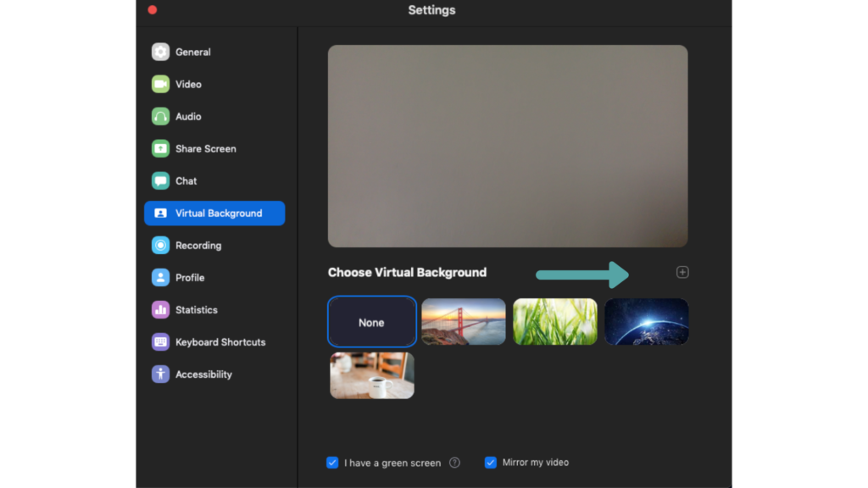Choose the None background option
Screen dimensions: 868x488
click(x=371, y=322)
